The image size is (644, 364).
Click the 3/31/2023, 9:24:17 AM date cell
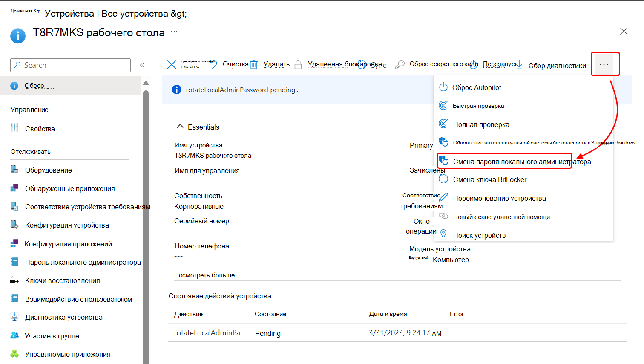(x=405, y=333)
